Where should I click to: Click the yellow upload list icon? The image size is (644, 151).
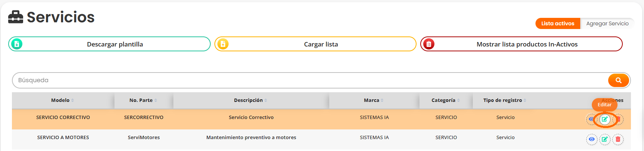pyautogui.click(x=223, y=44)
